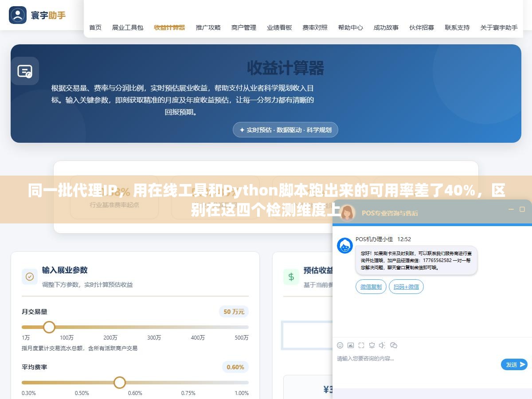Click the 调整下方参数，实时计算预估收益 subtitle
Image resolution: width=532 pixels, height=399 pixels.
87,285
